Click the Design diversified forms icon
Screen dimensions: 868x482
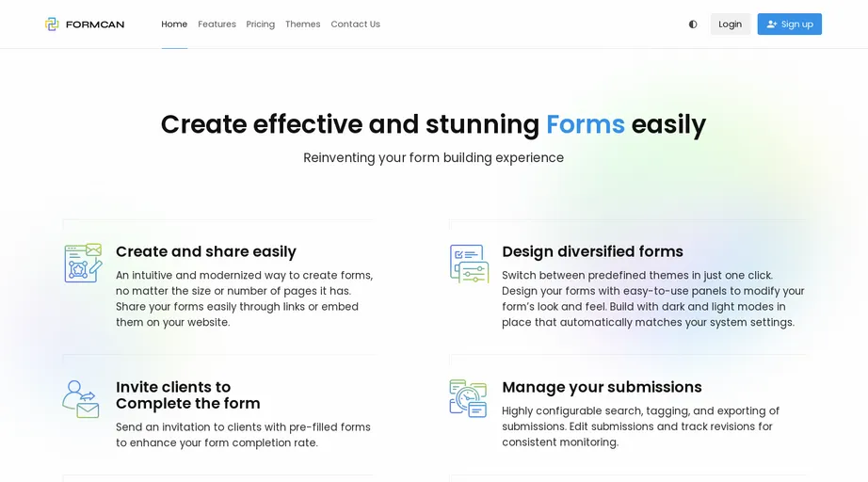click(470, 264)
